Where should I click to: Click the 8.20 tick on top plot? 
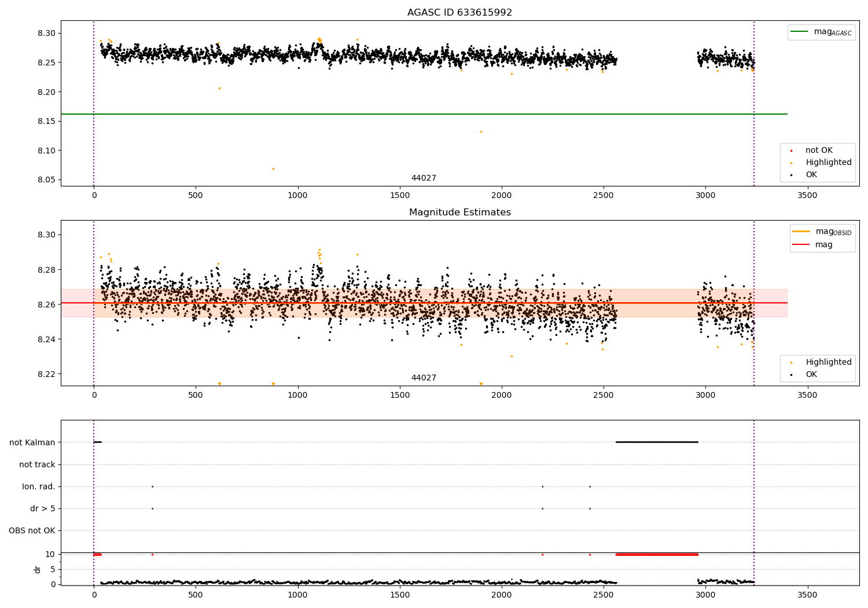47,92
